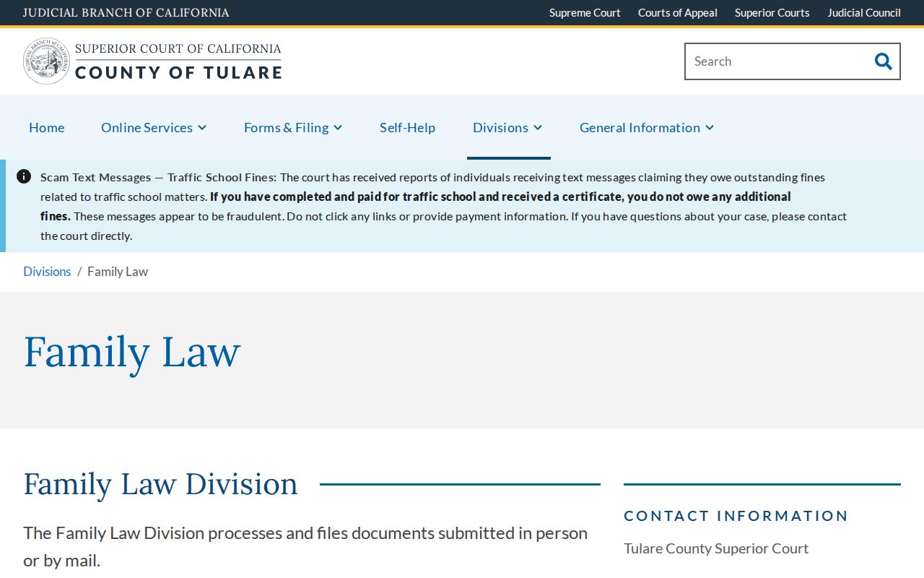
Task: Click the Tulare court seal logo
Action: click(47, 61)
